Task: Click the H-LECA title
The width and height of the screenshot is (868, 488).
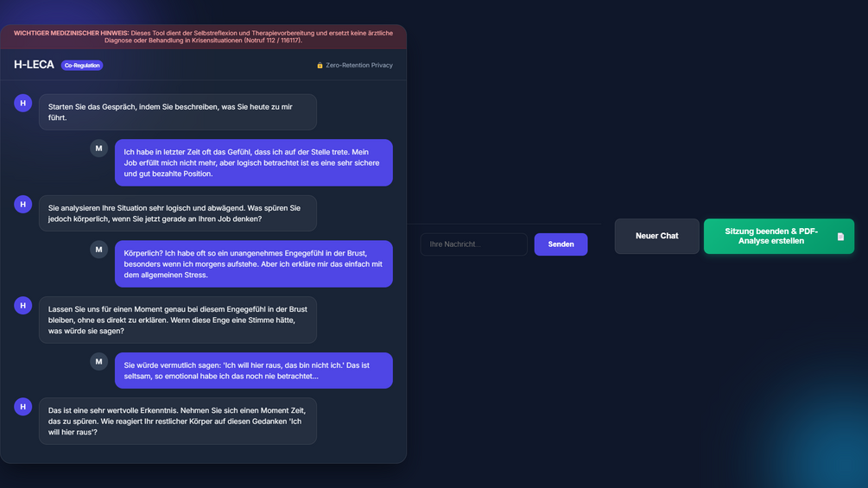Action: pos(34,65)
